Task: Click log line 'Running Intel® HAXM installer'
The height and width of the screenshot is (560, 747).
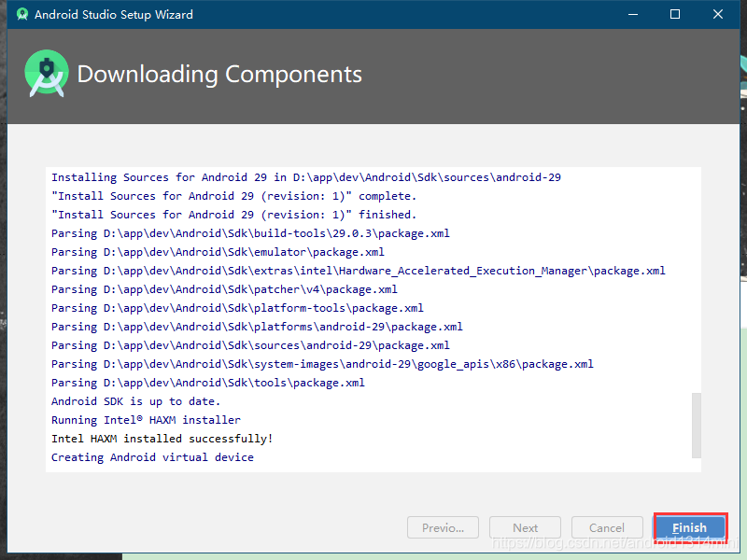Action: click(146, 420)
